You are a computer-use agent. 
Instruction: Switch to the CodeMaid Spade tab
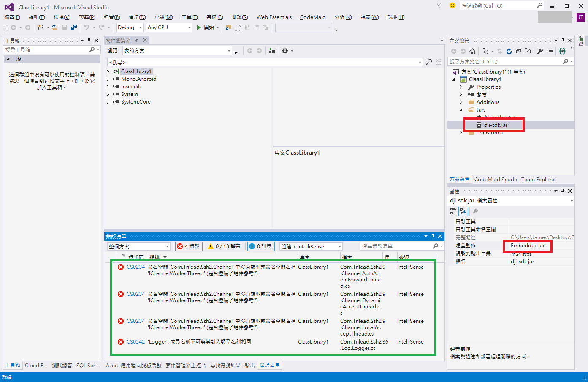[x=496, y=180]
